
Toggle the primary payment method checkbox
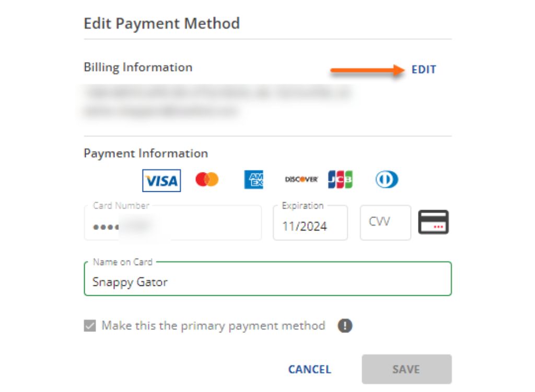[x=90, y=326]
